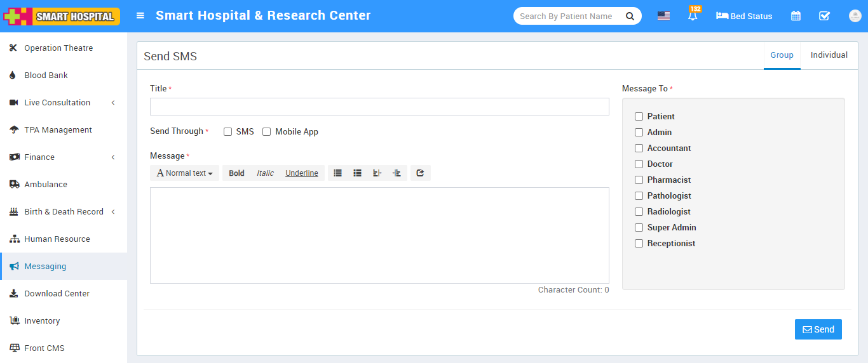Click into the Title input field
The width and height of the screenshot is (868, 363).
point(379,107)
